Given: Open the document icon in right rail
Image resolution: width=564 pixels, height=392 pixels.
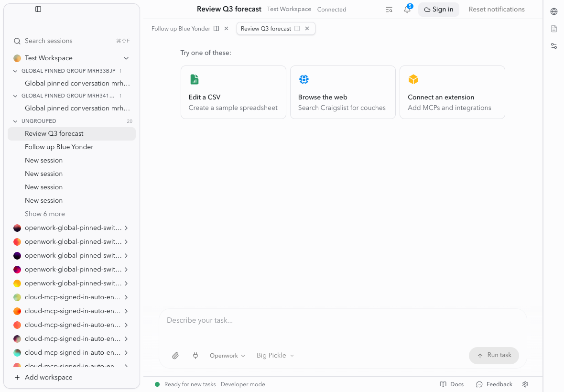Looking at the screenshot, I should pyautogui.click(x=554, y=29).
